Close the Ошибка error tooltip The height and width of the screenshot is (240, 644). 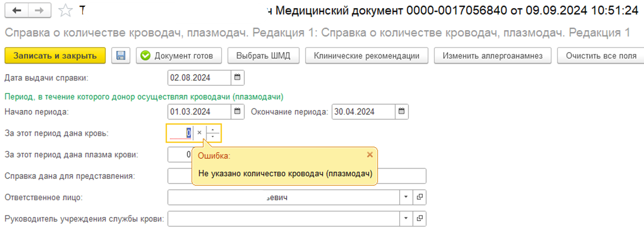pyautogui.click(x=369, y=155)
